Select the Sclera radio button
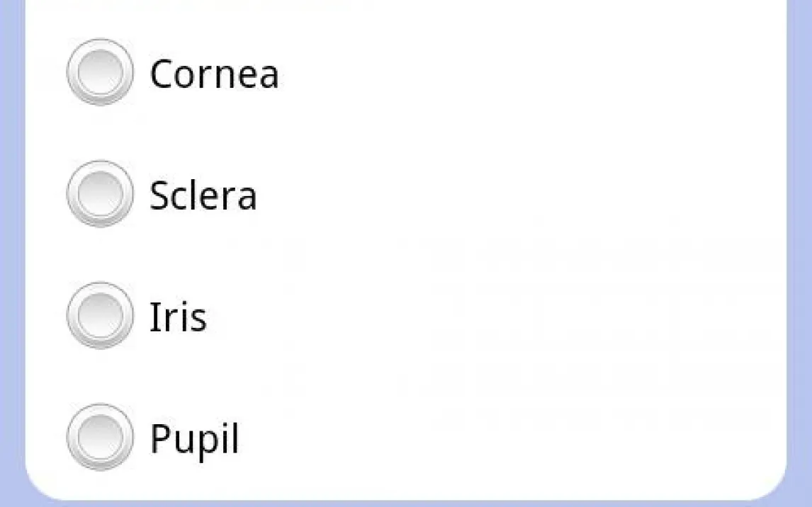Image resolution: width=812 pixels, height=507 pixels. pyautogui.click(x=100, y=194)
